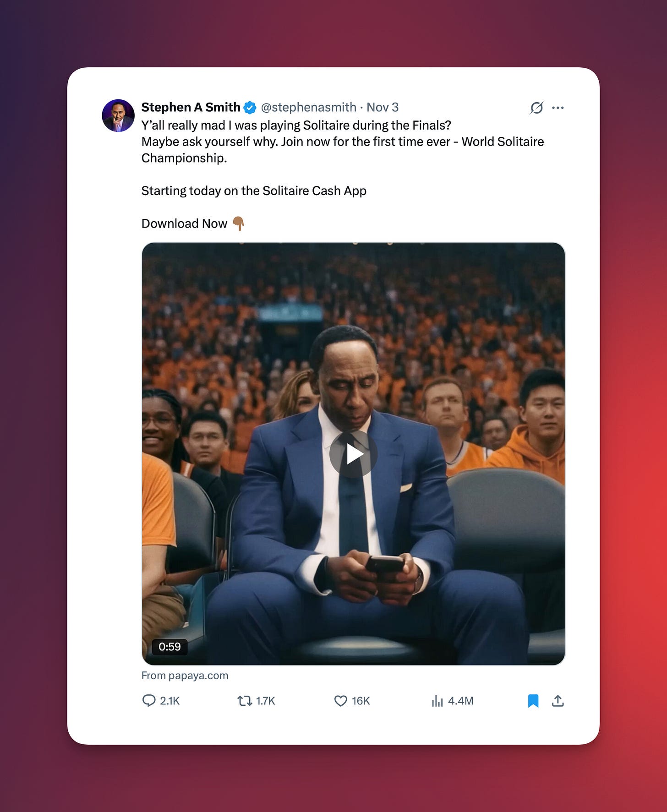Click the 0:59 video duration badge
Screen dimensions: 667x812
point(169,647)
